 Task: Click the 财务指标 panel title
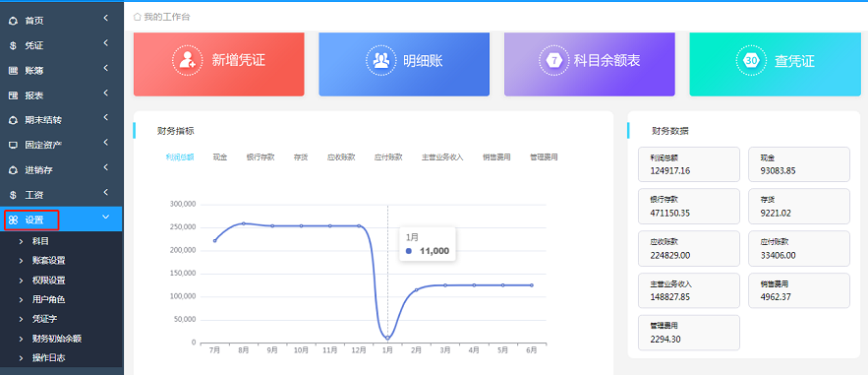[176, 132]
